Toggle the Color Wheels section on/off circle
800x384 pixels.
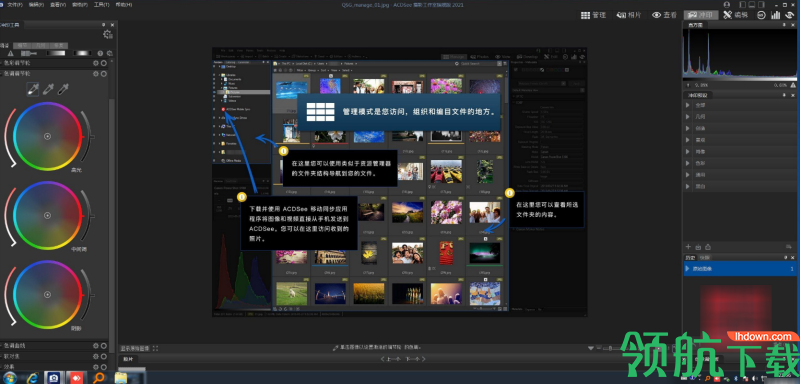pos(104,63)
